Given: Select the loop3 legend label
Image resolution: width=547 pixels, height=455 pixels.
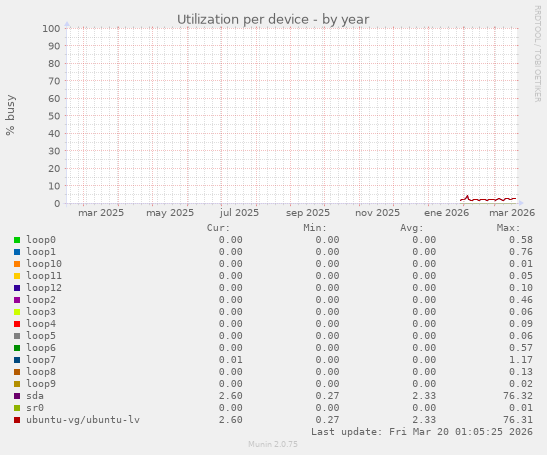Looking at the screenshot, I should [x=41, y=312].
